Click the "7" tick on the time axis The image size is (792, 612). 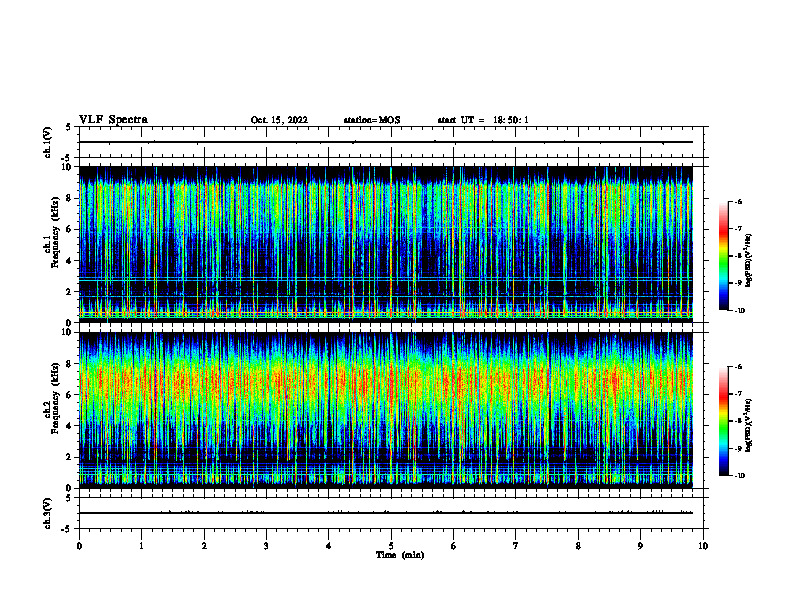[516, 546]
